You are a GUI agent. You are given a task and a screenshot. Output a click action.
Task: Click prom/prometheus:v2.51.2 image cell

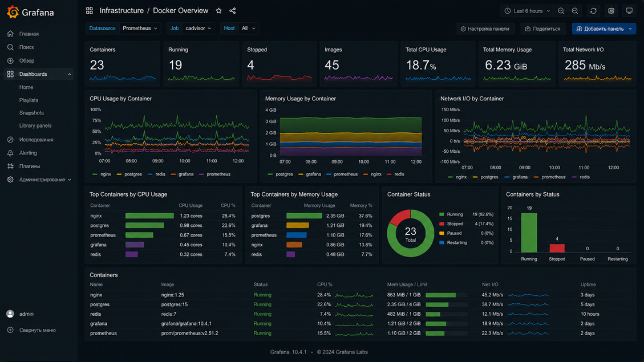190,333
